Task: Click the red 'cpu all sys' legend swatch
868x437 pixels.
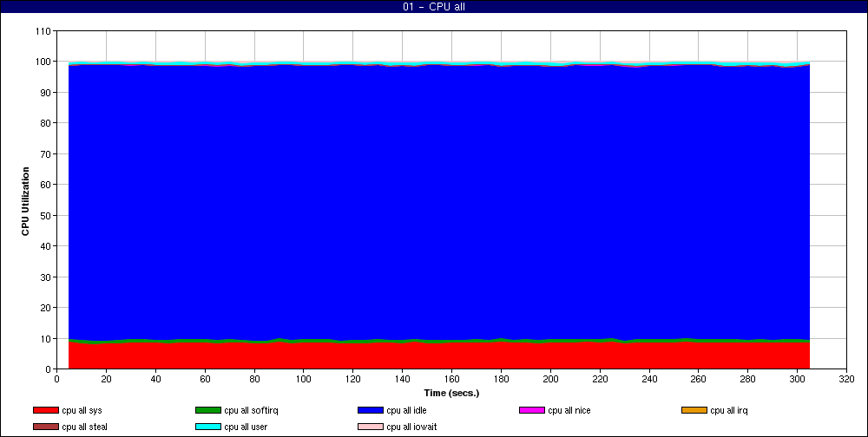Action: (45, 410)
